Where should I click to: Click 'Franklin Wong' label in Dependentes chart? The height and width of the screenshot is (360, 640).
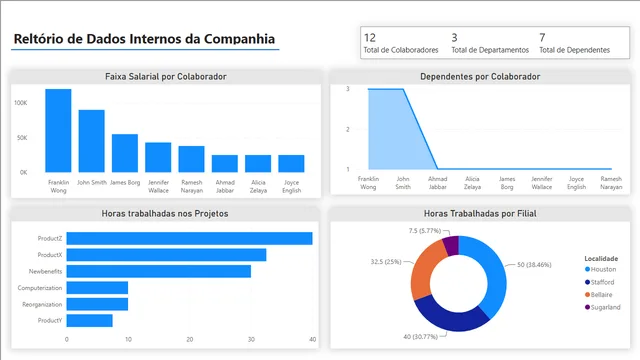(368, 183)
